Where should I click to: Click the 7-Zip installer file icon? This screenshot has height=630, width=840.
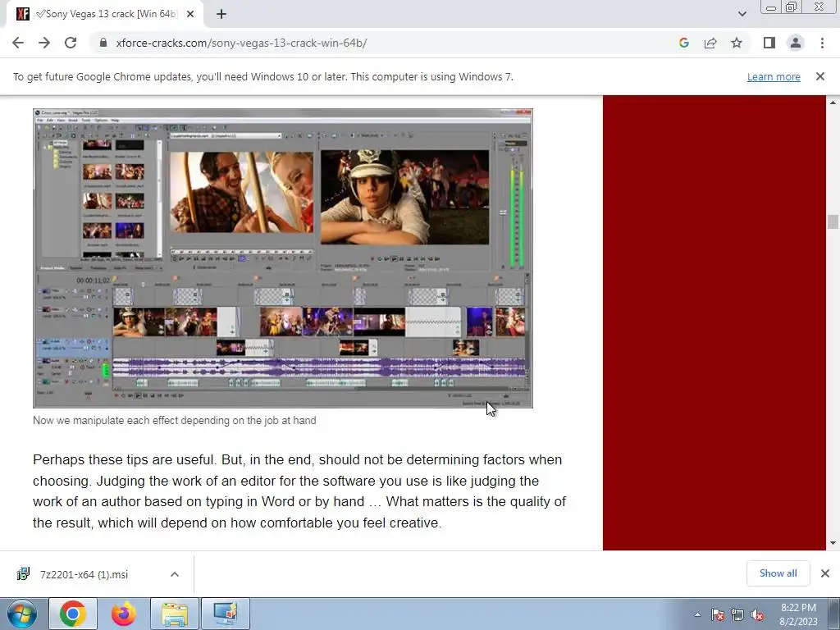[23, 573]
